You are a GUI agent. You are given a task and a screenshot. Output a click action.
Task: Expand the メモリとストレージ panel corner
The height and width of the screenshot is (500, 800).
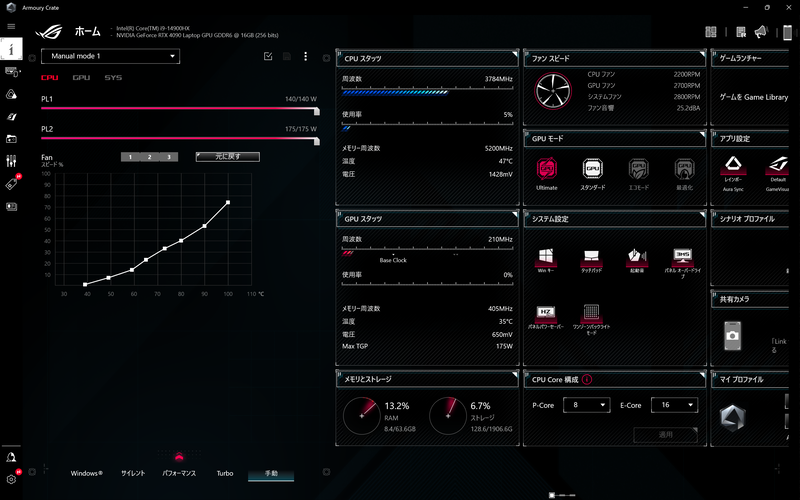515,374
